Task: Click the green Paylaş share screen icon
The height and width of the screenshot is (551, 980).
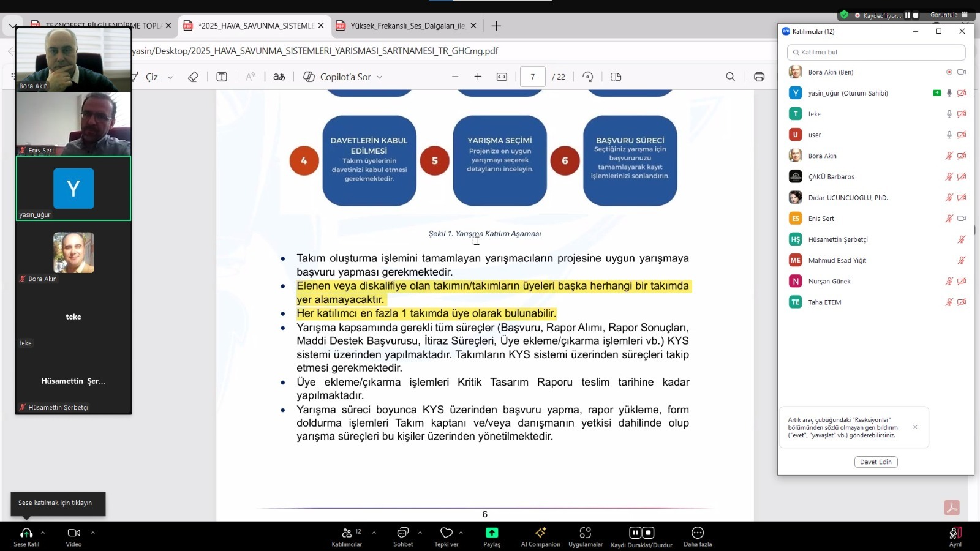Action: pyautogui.click(x=491, y=533)
